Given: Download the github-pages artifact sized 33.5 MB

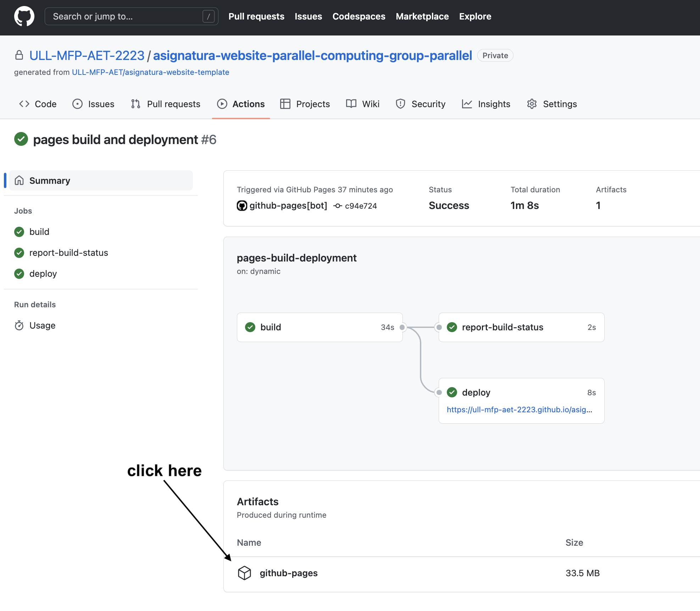Looking at the screenshot, I should tap(288, 573).
